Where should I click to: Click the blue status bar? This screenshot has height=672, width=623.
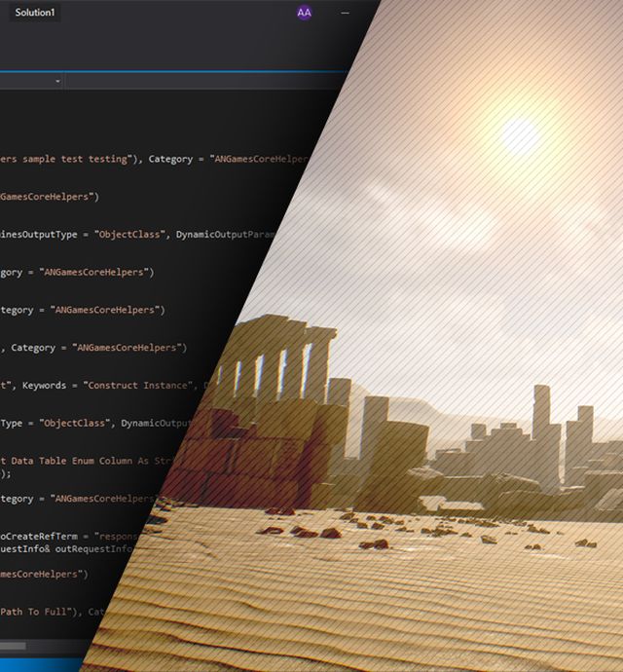pos(39,664)
